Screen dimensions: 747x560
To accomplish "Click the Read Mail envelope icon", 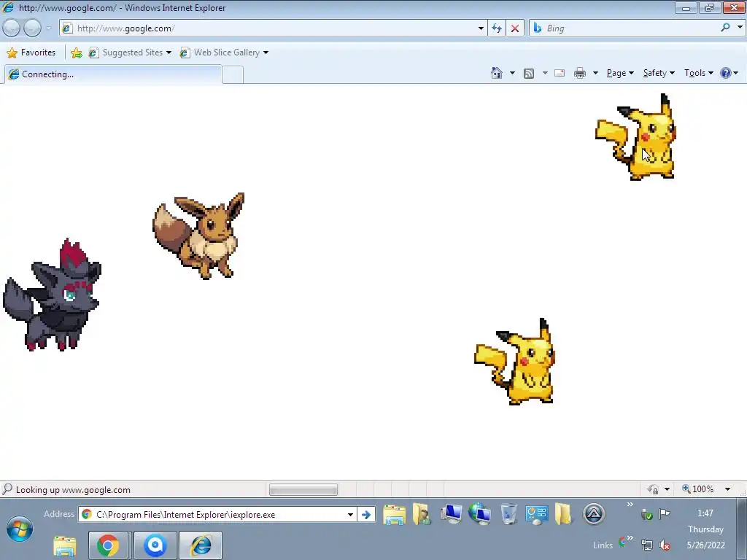I will [x=560, y=73].
